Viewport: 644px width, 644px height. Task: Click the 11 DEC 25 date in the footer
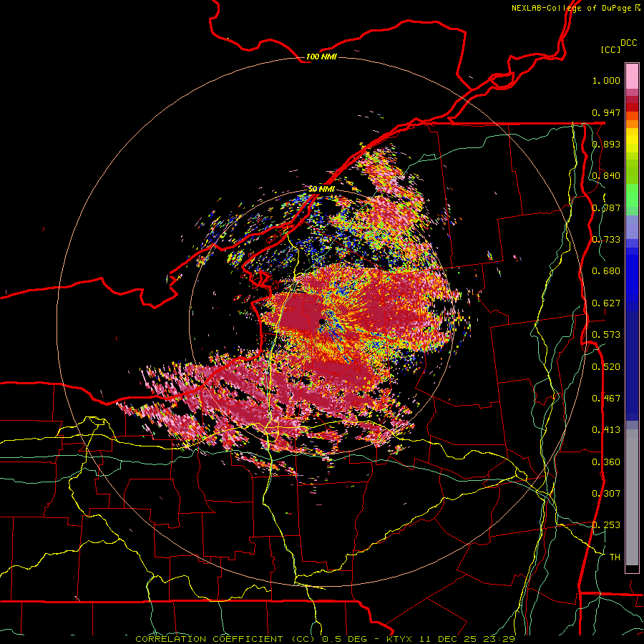pyautogui.click(x=447, y=639)
